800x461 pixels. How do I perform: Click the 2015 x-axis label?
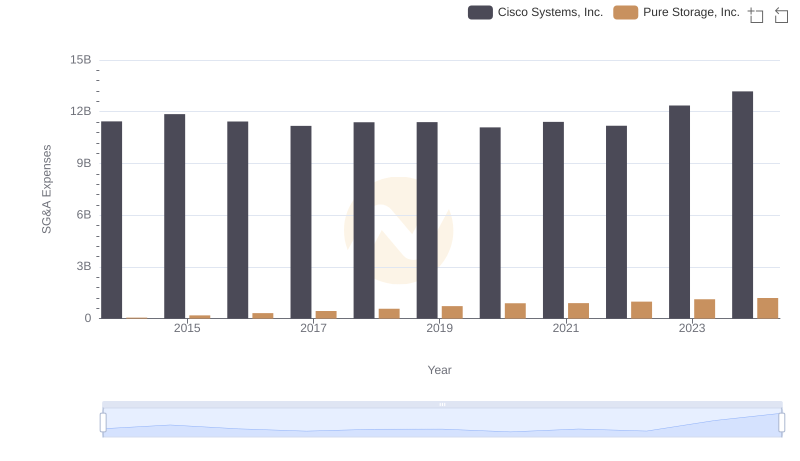(x=187, y=328)
